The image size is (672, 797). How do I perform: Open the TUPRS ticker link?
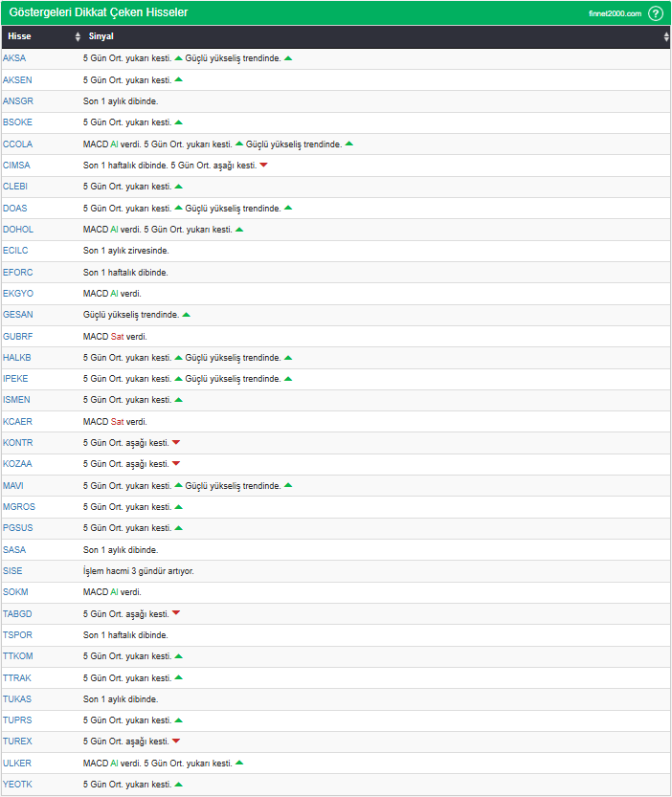(x=16, y=720)
